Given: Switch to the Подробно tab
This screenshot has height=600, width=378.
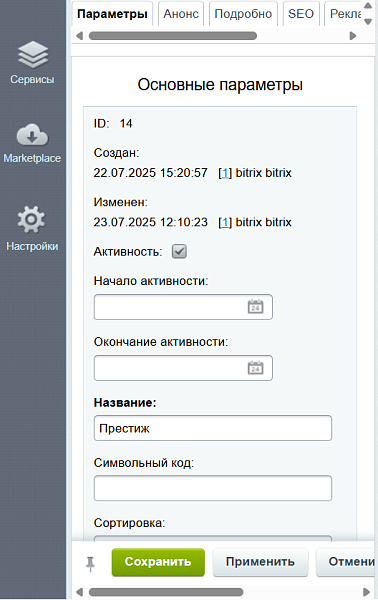Looking at the screenshot, I should pos(243,14).
